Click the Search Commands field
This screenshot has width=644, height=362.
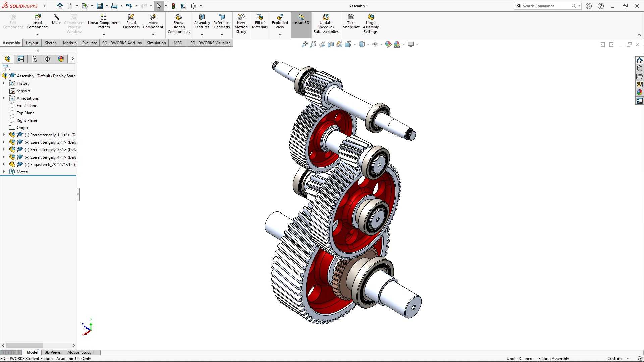click(547, 6)
